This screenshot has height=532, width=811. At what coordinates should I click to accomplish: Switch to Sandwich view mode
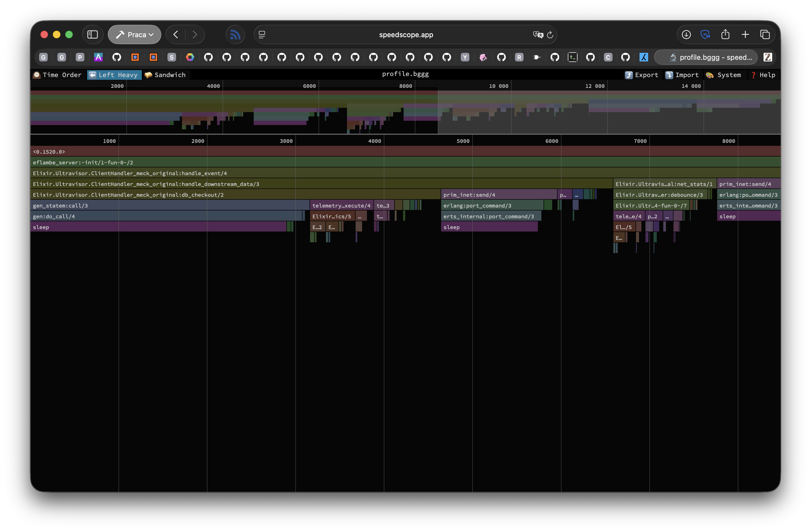pyautogui.click(x=166, y=75)
